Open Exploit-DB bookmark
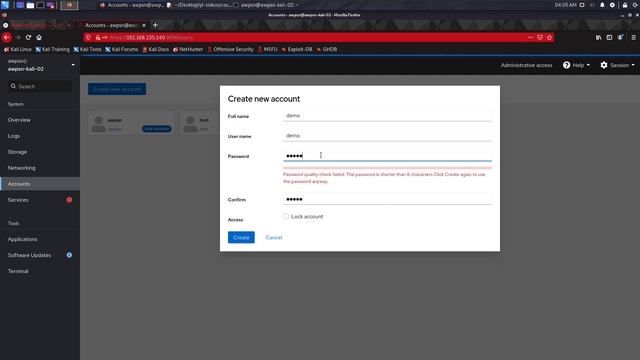The height and width of the screenshot is (360, 640). 297,49
